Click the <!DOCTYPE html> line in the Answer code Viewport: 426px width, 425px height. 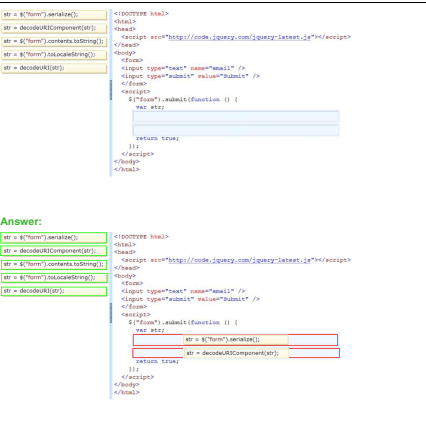(141, 237)
